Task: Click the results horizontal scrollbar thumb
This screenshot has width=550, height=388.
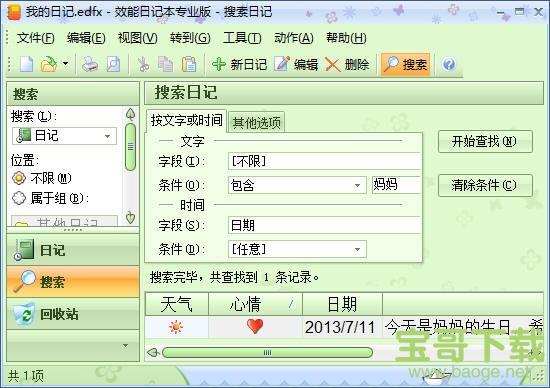Action: (267, 353)
